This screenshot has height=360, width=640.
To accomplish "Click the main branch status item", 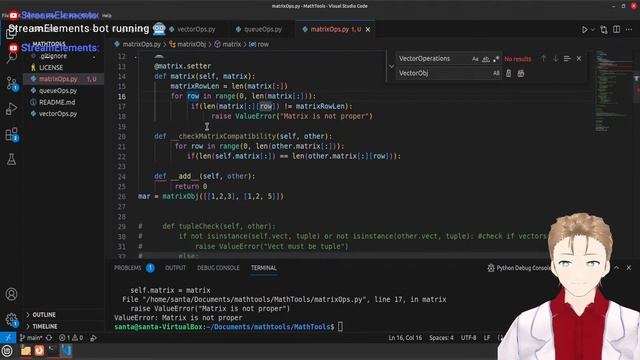I will 31,338.
